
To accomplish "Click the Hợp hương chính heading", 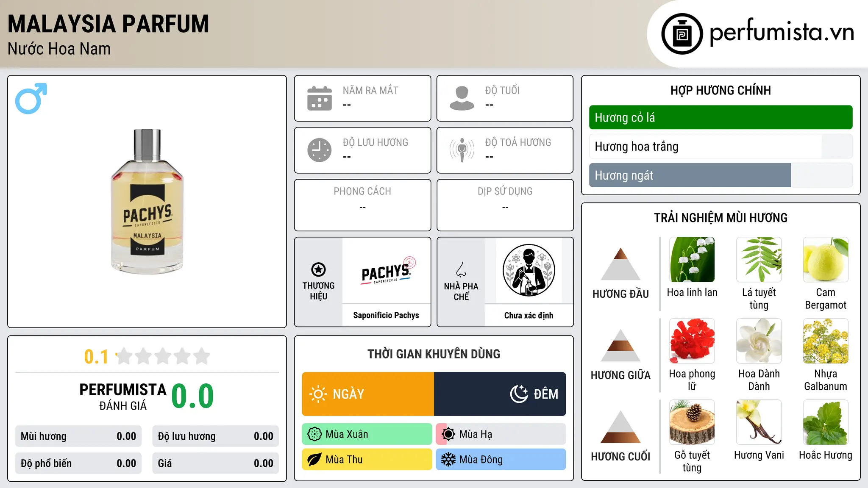I will 721,90.
